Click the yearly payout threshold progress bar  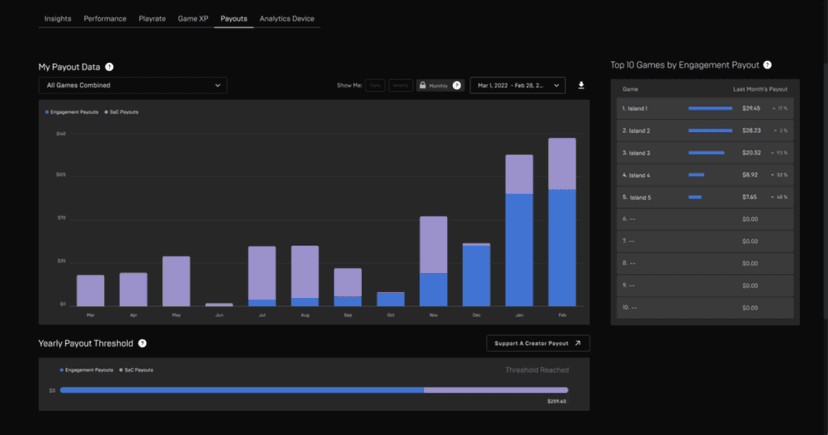313,390
